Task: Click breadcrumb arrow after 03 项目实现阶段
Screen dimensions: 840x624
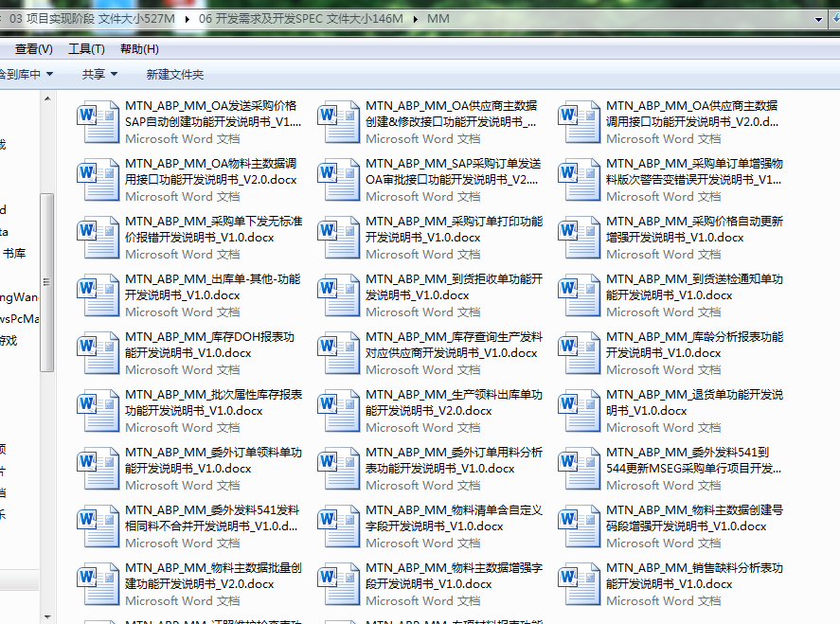Action: coord(187,19)
